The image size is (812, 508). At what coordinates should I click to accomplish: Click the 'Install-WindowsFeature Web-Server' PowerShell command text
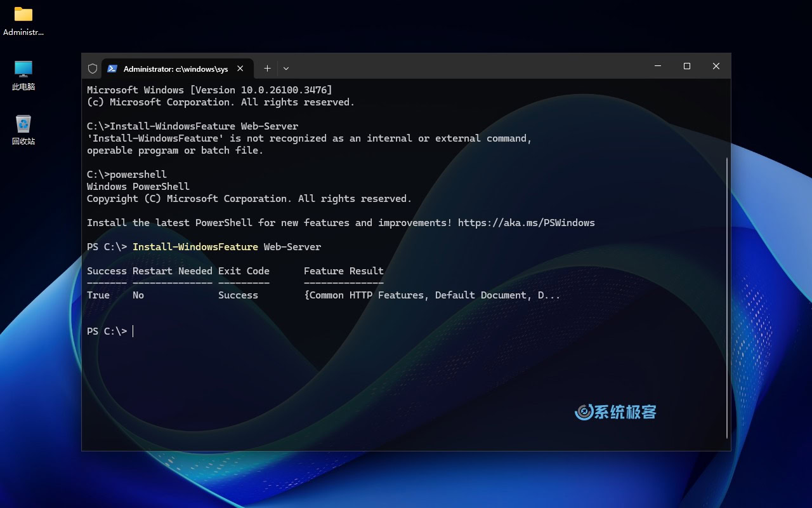tap(226, 247)
